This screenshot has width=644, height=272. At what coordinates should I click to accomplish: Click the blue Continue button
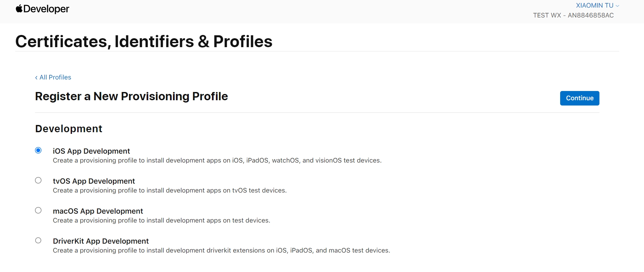click(x=580, y=98)
